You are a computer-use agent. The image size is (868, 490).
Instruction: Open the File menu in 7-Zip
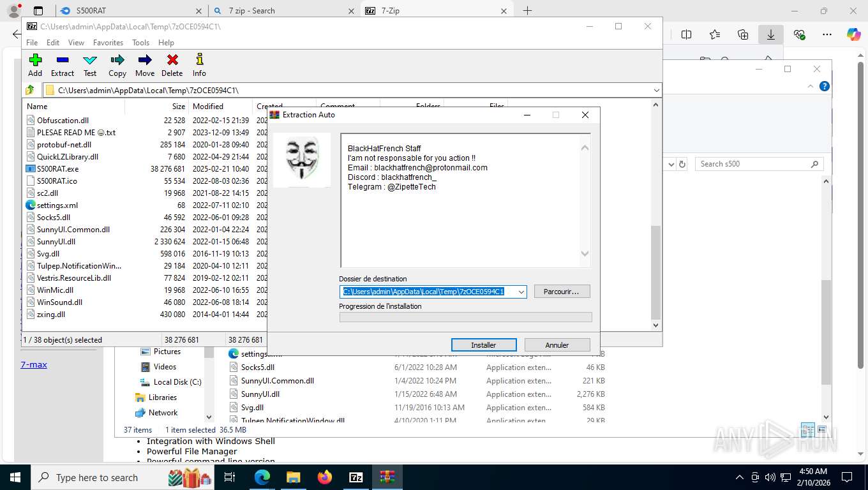[32, 43]
